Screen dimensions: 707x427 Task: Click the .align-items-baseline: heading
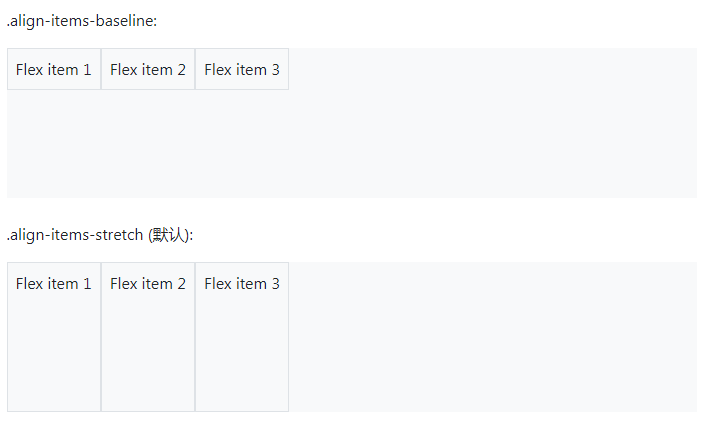(82, 21)
